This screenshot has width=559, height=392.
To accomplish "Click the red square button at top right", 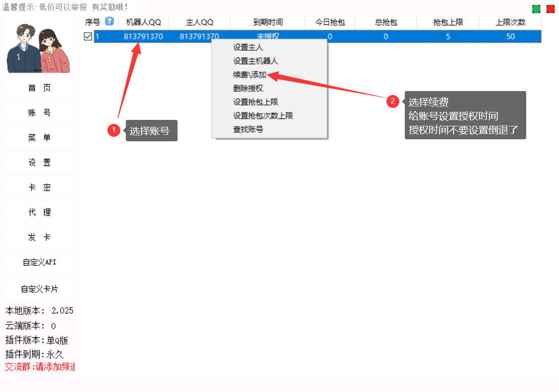I will click(x=551, y=9).
